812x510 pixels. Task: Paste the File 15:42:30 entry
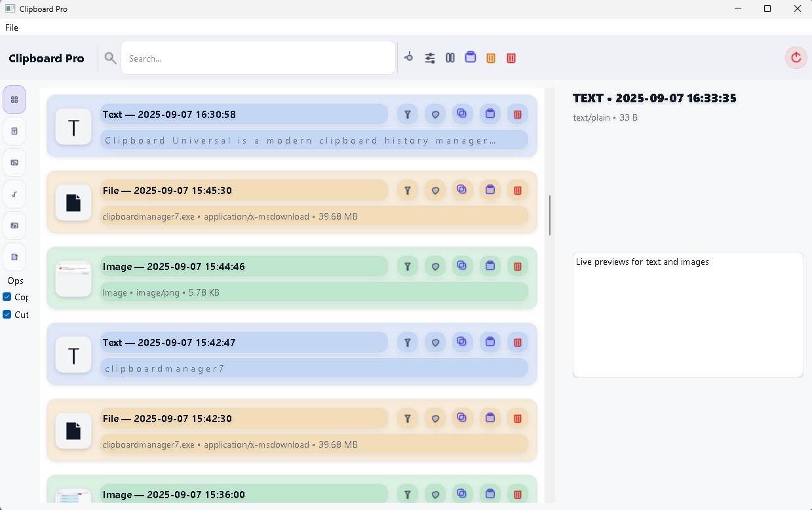[490, 418]
